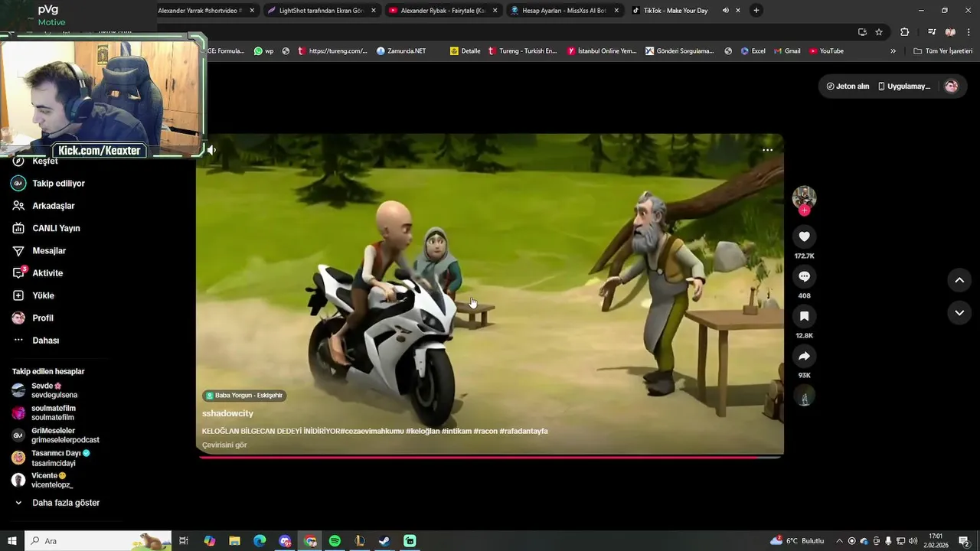This screenshot has height=551, width=980.
Task: Click Jeton alın button
Action: [848, 86]
